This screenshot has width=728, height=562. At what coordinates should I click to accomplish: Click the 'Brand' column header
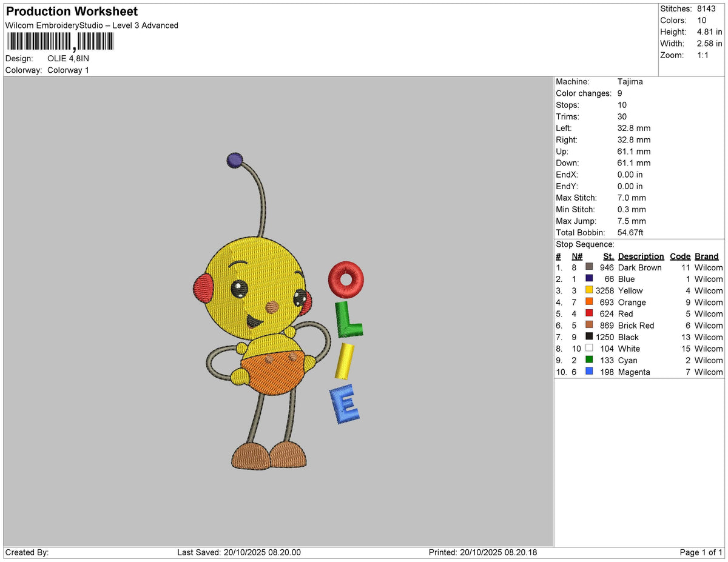707,256
